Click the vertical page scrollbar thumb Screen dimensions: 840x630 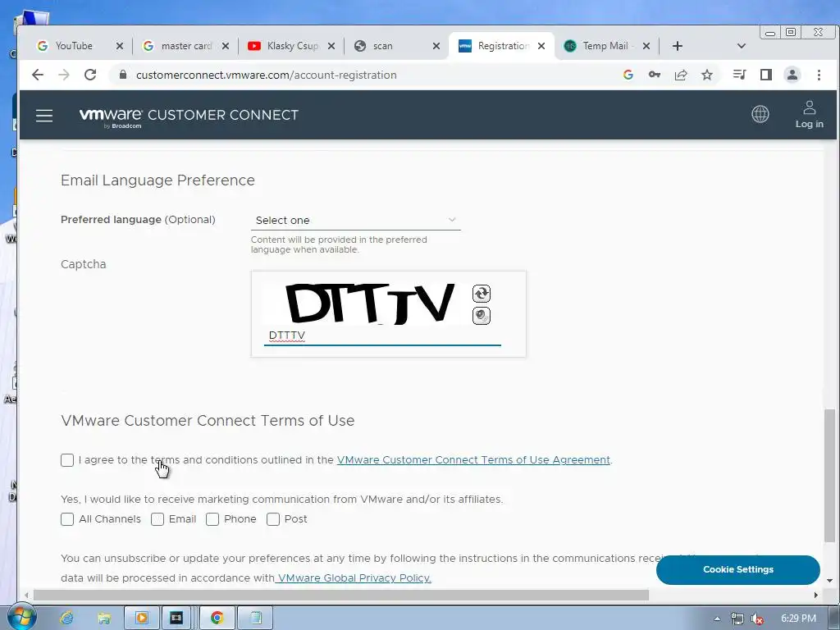coord(829,477)
